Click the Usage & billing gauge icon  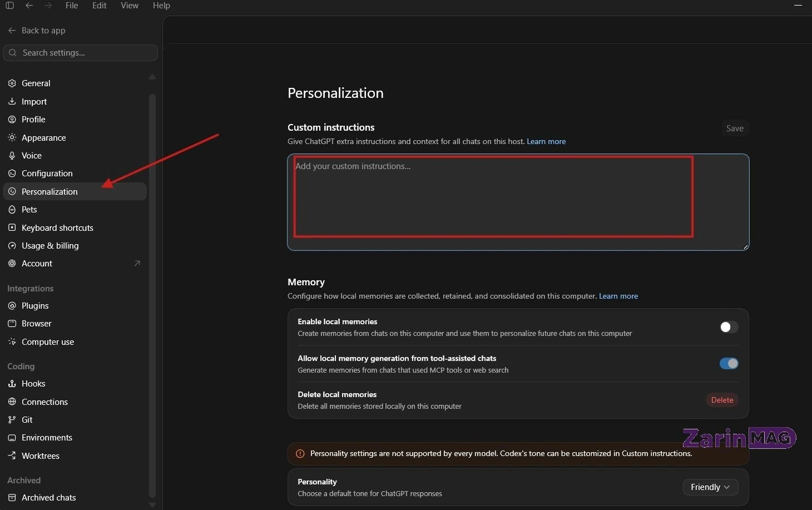[12, 246]
